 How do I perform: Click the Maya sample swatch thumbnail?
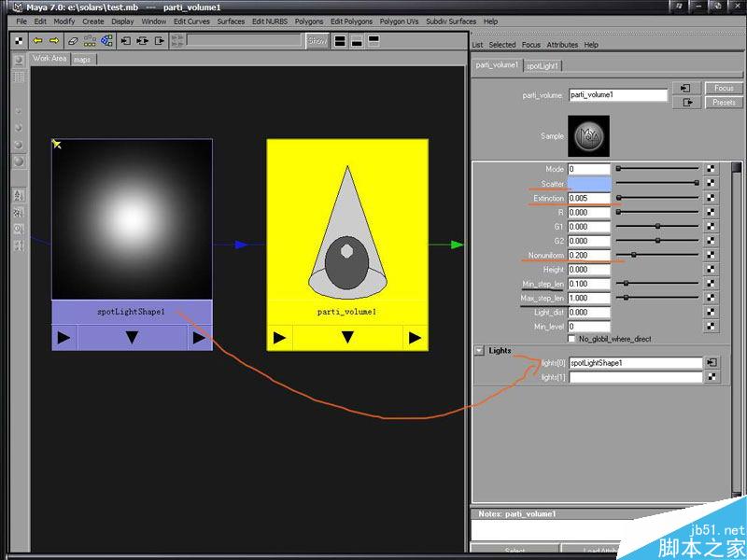(x=588, y=136)
